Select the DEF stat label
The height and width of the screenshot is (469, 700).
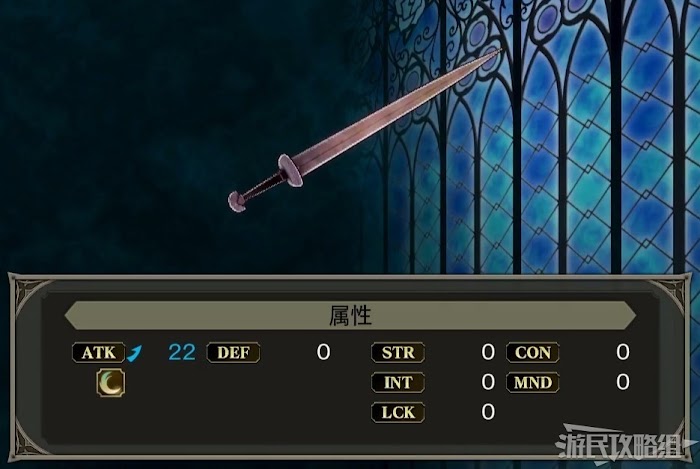click(x=233, y=353)
